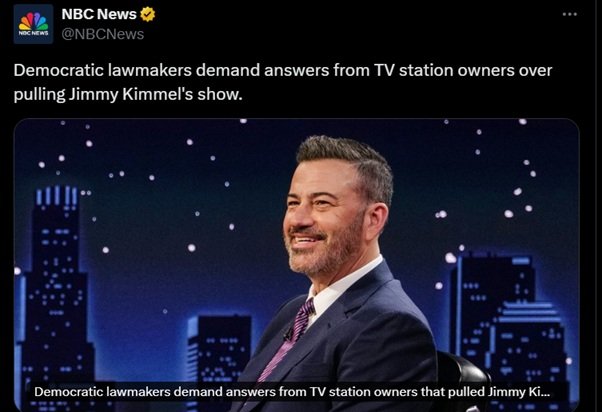Select the tweet text about Democratic lawmakers
This screenshot has width=602, height=412.
pos(283,82)
